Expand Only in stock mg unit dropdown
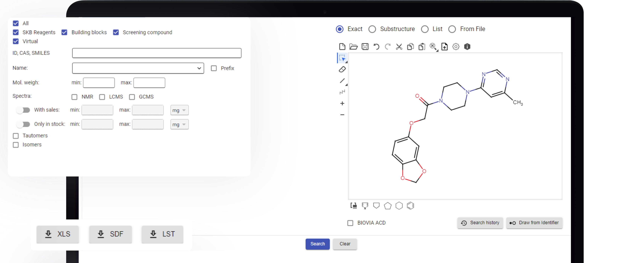The height and width of the screenshot is (263, 644). tap(179, 124)
